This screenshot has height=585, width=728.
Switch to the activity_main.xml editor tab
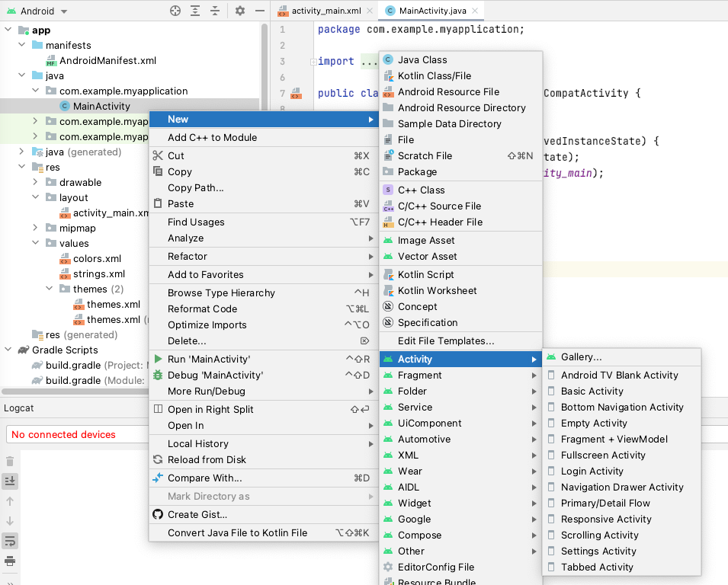326,11
